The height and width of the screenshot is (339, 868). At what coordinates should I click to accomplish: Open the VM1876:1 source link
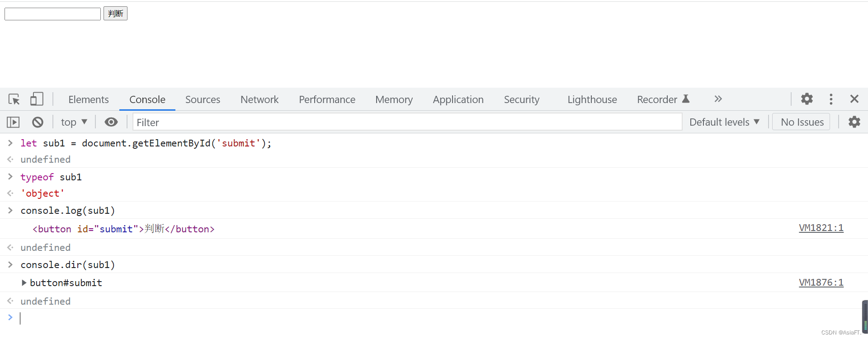coord(821,282)
